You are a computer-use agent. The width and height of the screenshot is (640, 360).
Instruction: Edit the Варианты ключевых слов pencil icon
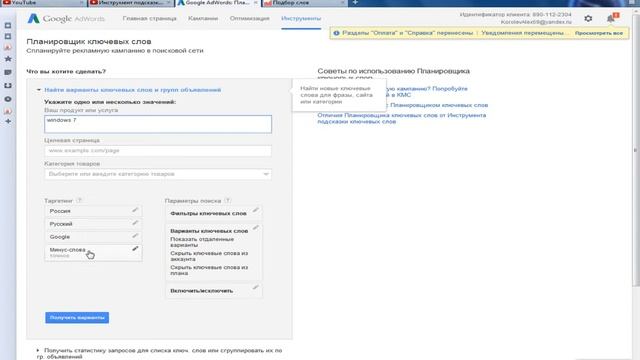(256, 227)
